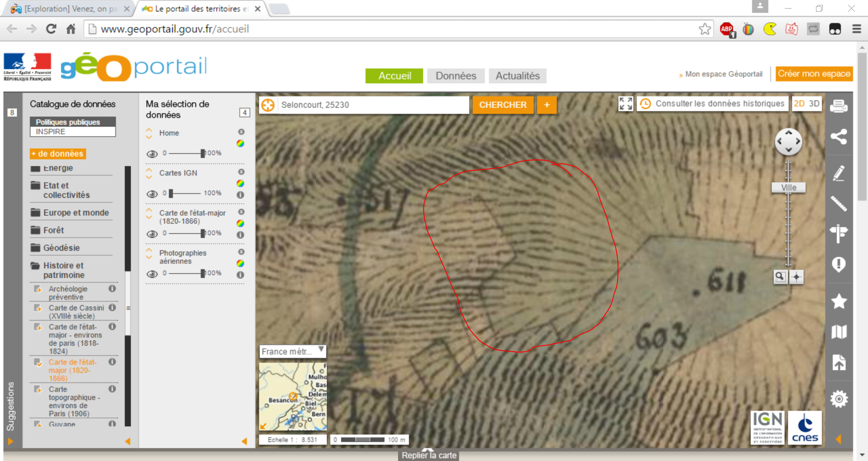Remove the Home layer from selection
868x461 pixels.
[241, 132]
